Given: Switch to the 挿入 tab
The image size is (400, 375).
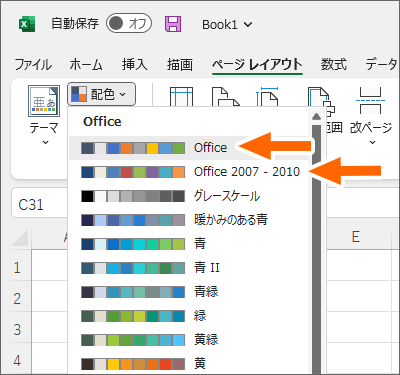Looking at the screenshot, I should click(134, 64).
